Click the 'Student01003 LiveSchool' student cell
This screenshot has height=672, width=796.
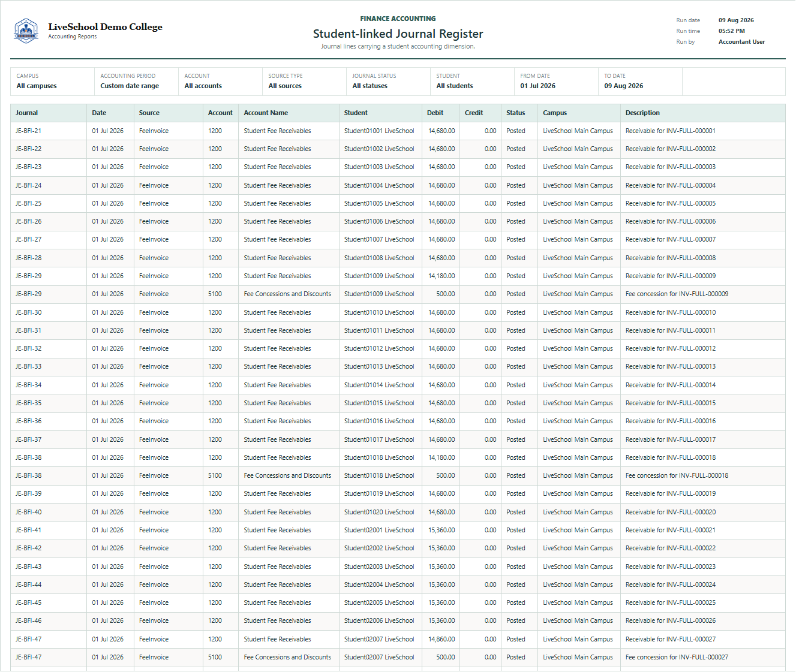point(379,167)
